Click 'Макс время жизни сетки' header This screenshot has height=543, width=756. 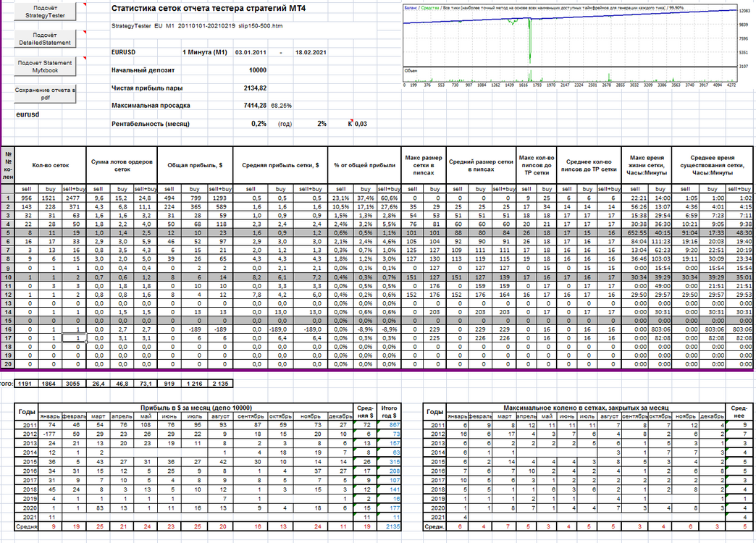coord(646,165)
